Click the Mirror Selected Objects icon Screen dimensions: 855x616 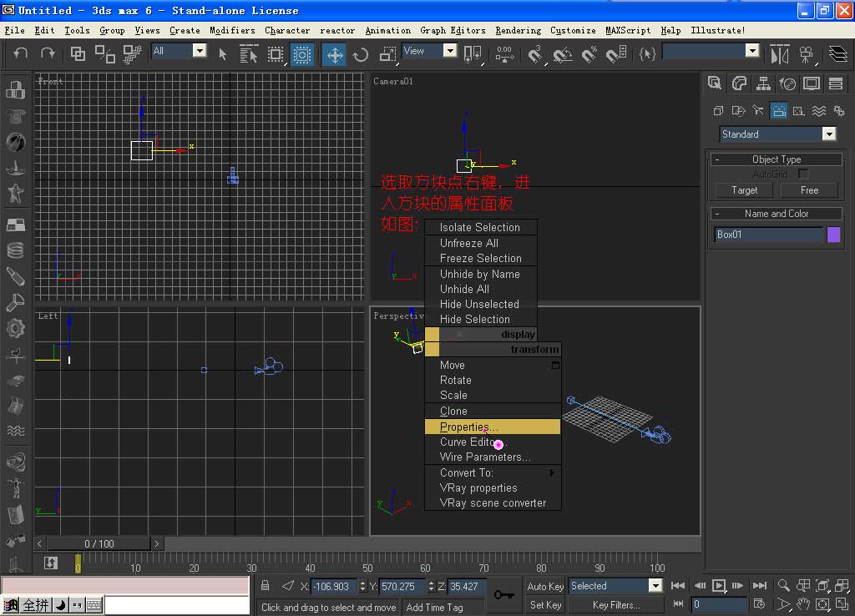coord(780,54)
